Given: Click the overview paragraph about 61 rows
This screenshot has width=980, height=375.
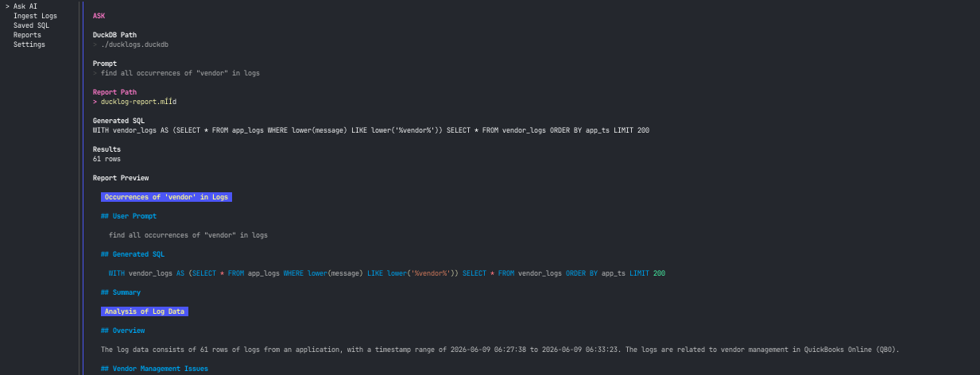Looking at the screenshot, I should 500,350.
